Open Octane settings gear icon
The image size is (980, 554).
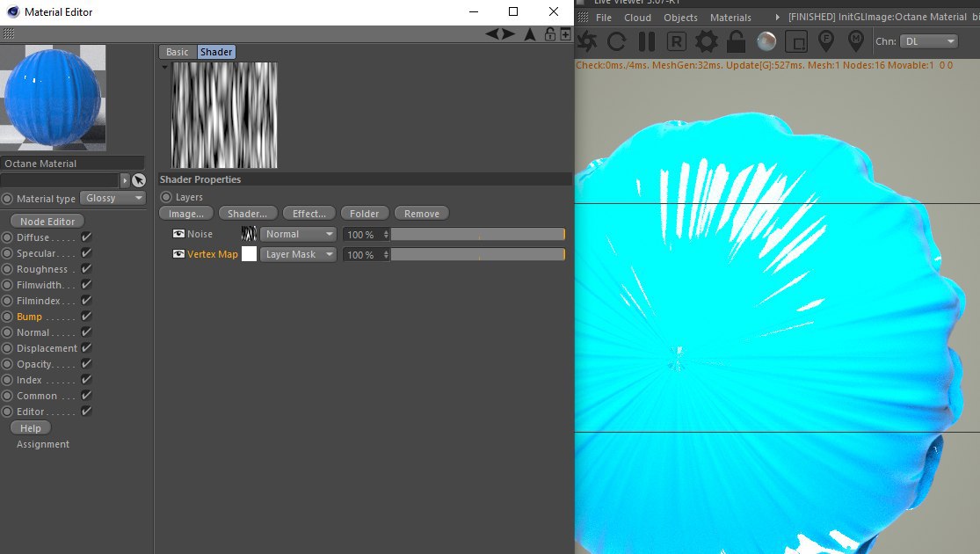[x=707, y=42]
